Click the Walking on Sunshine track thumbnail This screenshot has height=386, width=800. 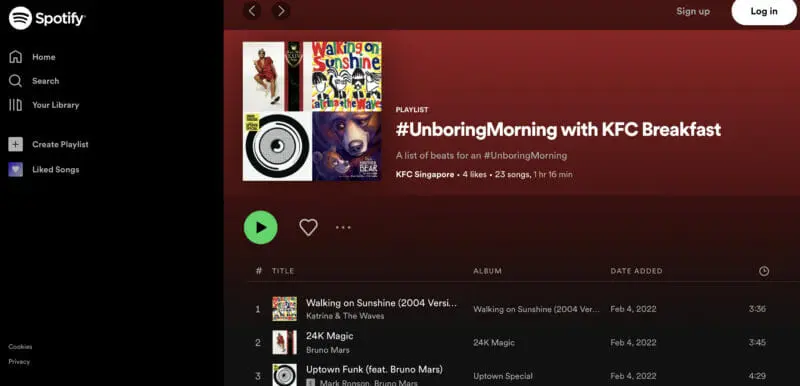[x=285, y=309]
